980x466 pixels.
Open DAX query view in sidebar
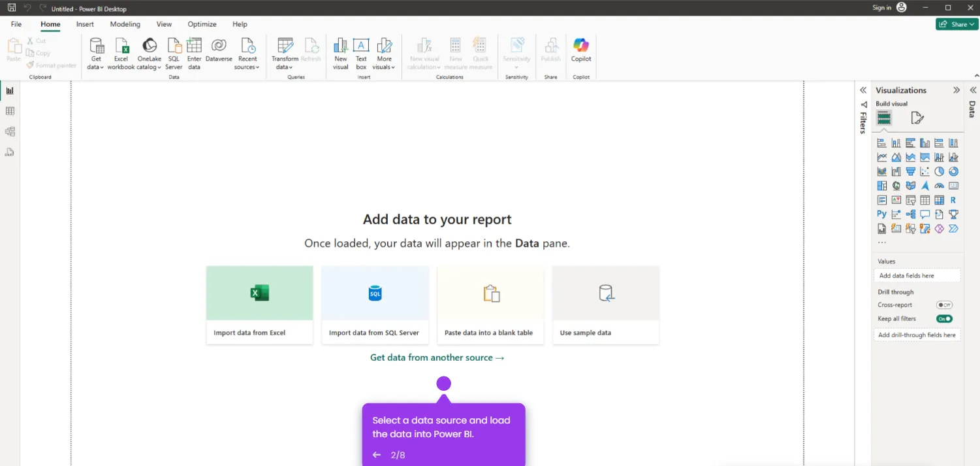[x=10, y=152]
